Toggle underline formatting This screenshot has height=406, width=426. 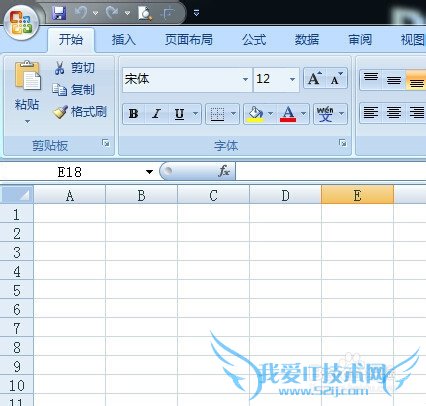point(180,114)
